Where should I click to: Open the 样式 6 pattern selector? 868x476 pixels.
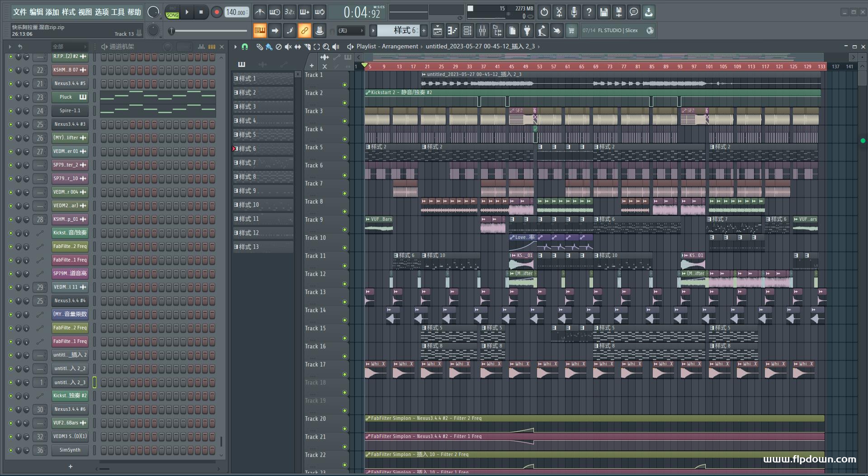(x=398, y=31)
